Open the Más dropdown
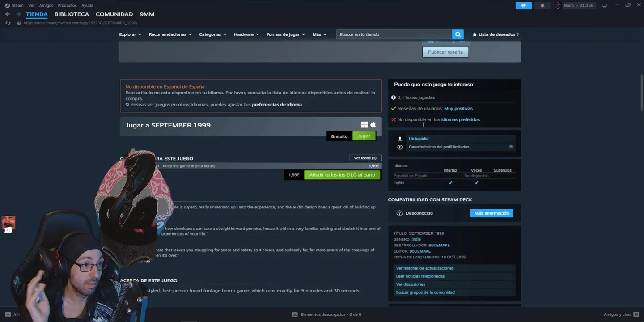This screenshot has width=644, height=322. (319, 34)
